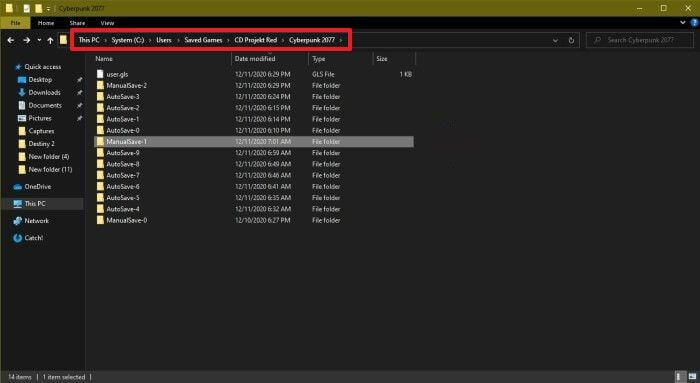This screenshot has width=700, height=383.
Task: Open the Customize Quick Access Toolbar dropdown
Action: click(48, 8)
